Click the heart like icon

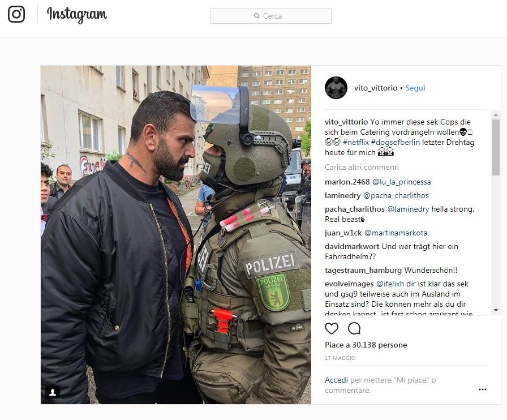point(332,328)
